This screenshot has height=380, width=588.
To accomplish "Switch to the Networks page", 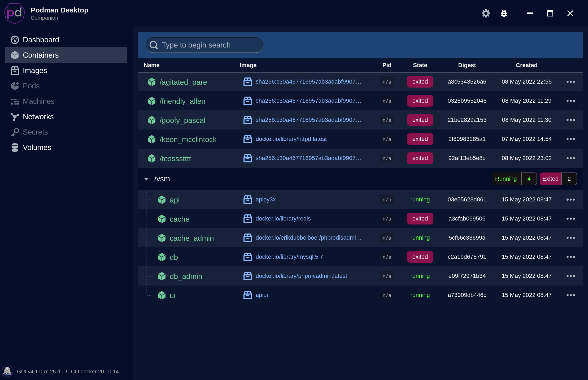I will click(x=38, y=117).
